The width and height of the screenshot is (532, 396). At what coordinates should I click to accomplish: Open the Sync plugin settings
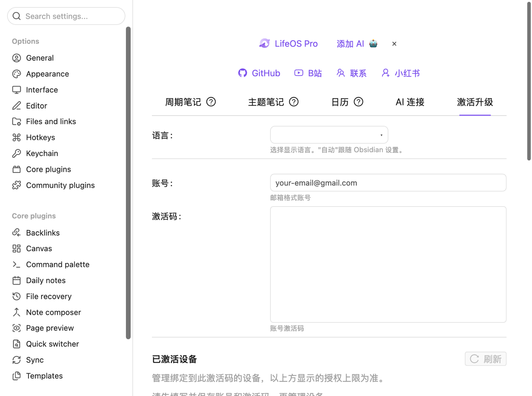pos(35,360)
